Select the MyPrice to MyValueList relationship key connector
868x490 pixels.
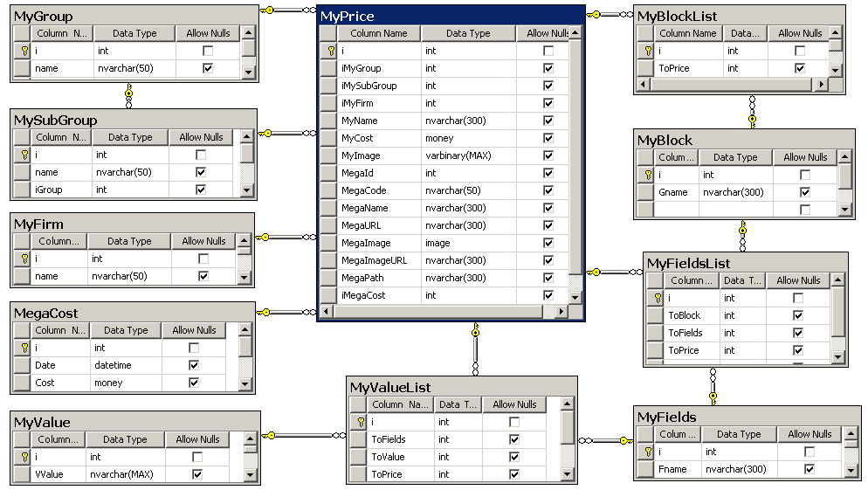pyautogui.click(x=476, y=349)
